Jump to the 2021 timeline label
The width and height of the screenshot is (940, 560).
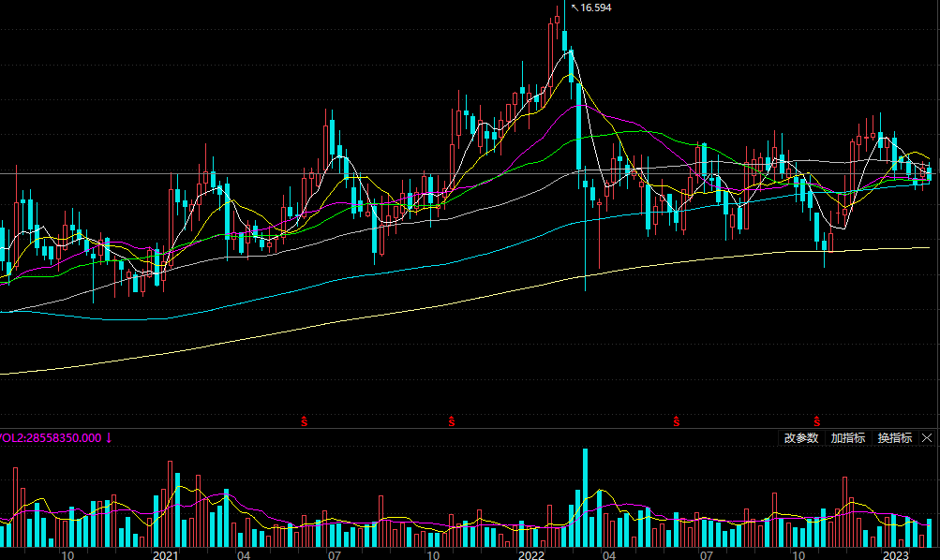166,554
